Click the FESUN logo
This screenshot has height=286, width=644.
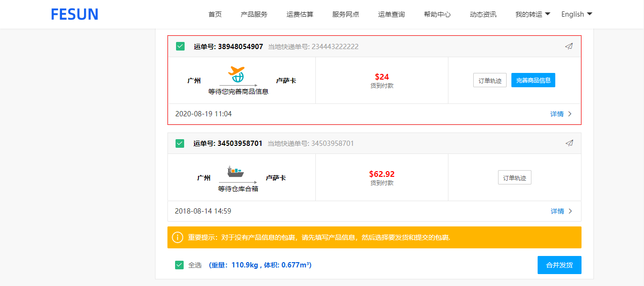pyautogui.click(x=74, y=14)
